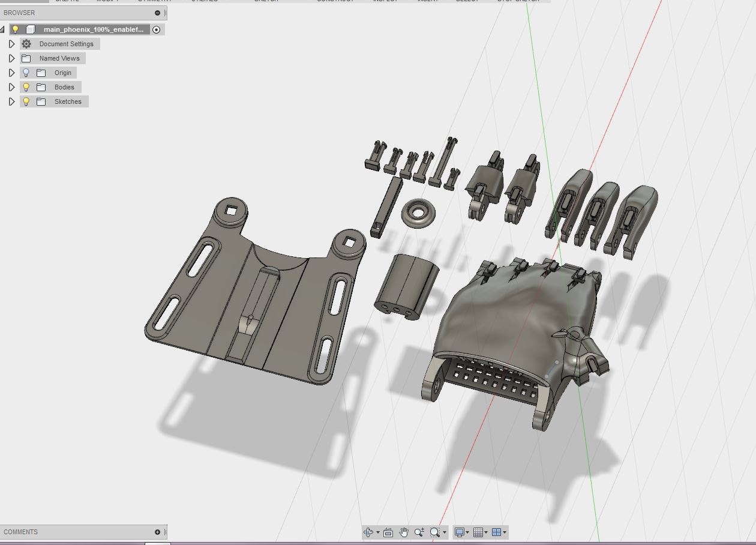Activate the main_phoenix component radio button
Viewport: 756px width, 545px height.
(157, 29)
